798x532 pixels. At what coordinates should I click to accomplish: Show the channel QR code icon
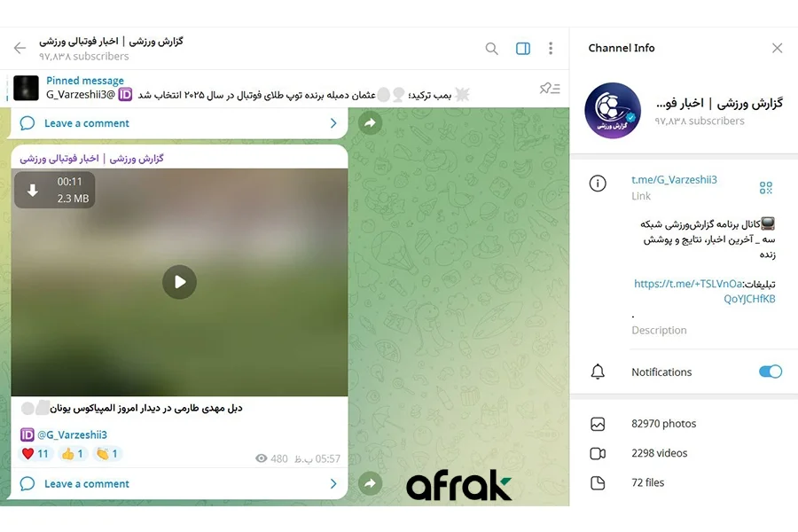[x=765, y=188]
